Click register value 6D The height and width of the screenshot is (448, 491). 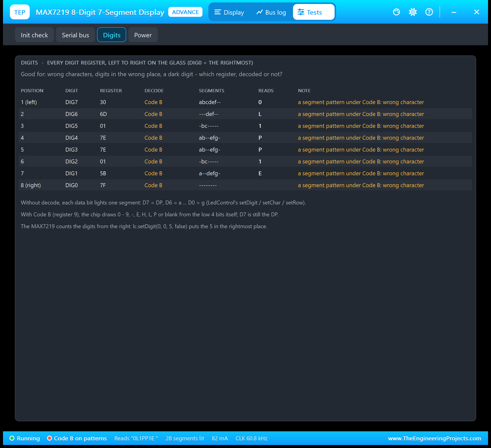(103, 114)
